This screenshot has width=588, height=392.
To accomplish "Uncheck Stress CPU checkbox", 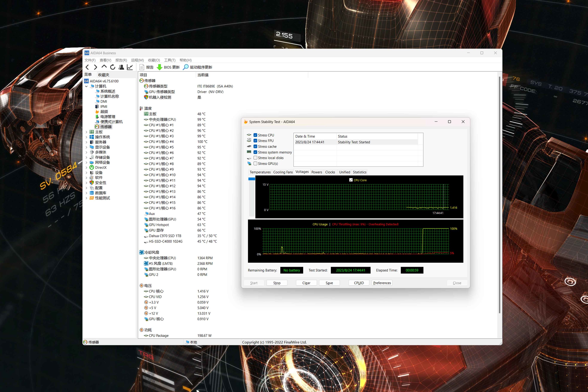I will (255, 135).
